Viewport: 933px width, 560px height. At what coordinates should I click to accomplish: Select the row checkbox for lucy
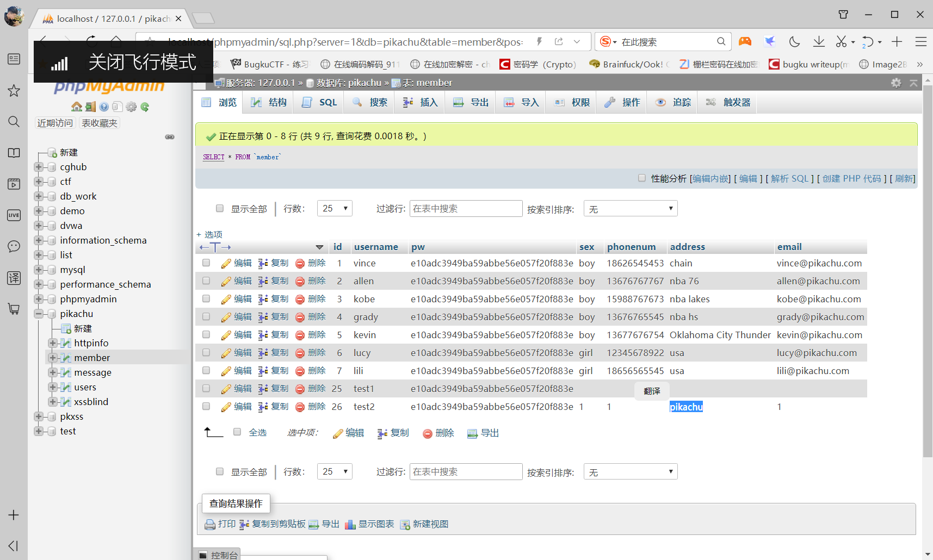point(206,352)
